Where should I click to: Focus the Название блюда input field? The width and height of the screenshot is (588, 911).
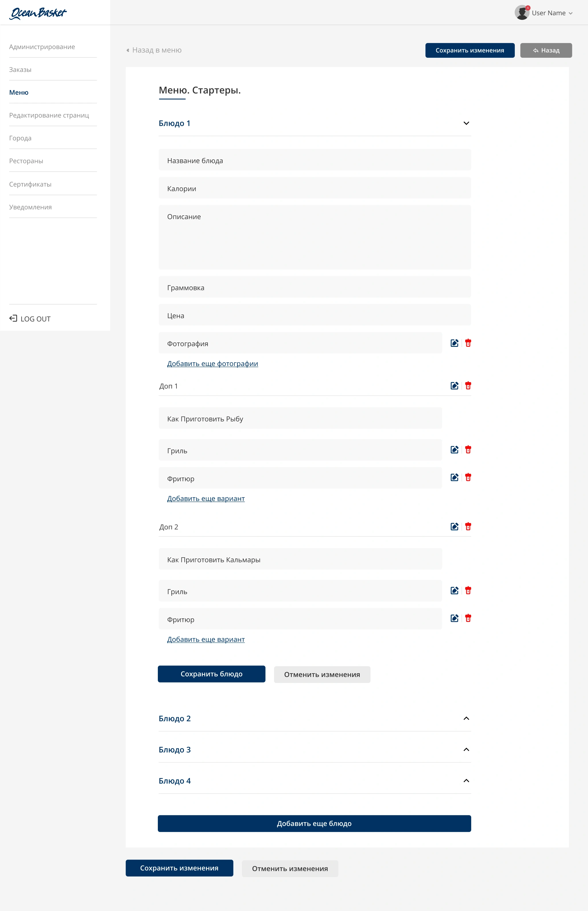[x=315, y=160]
